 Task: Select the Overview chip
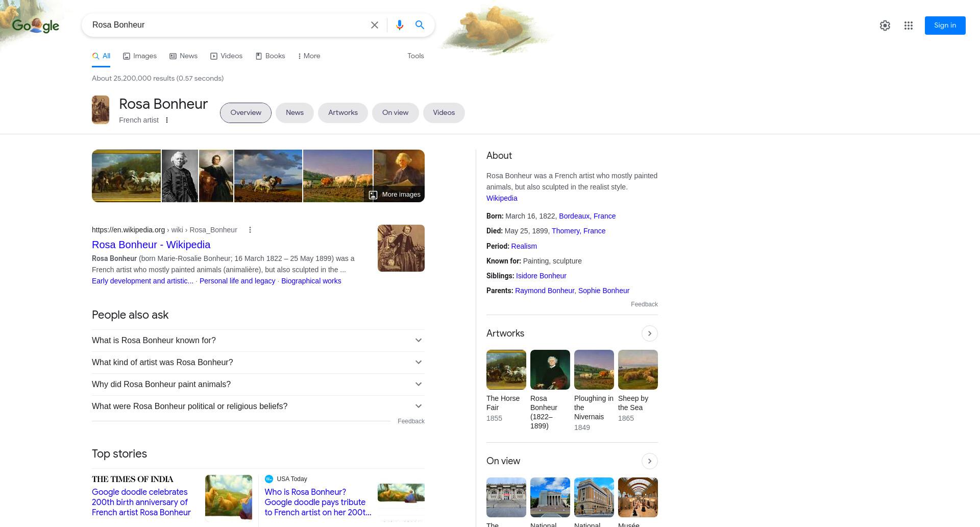point(246,113)
